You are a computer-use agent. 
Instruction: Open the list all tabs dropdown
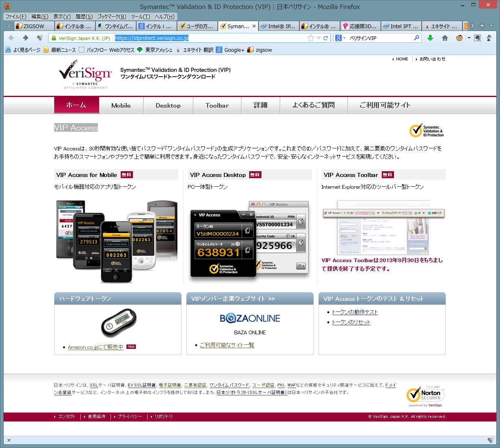tap(491, 26)
